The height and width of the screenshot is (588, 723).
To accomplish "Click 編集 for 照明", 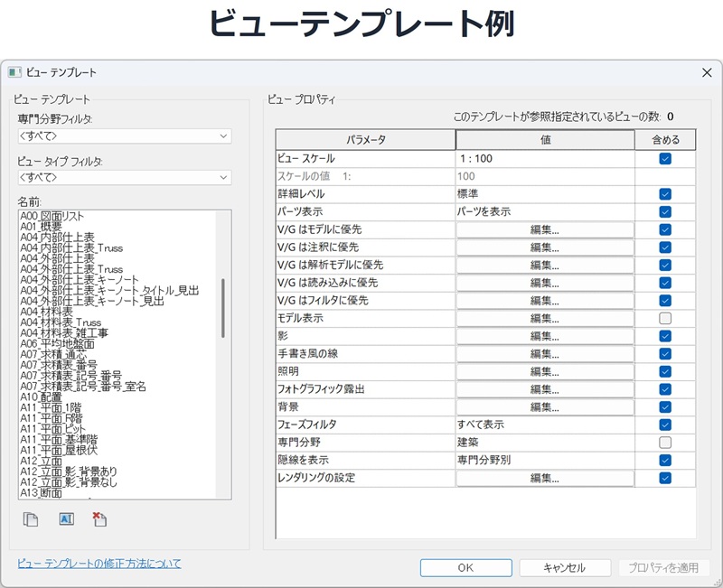I will pos(545,371).
